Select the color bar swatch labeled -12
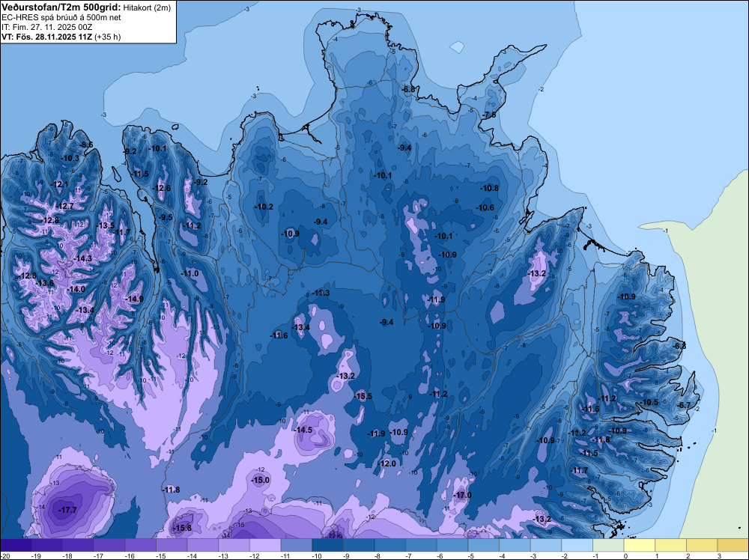The height and width of the screenshot is (560, 749). [x=265, y=545]
